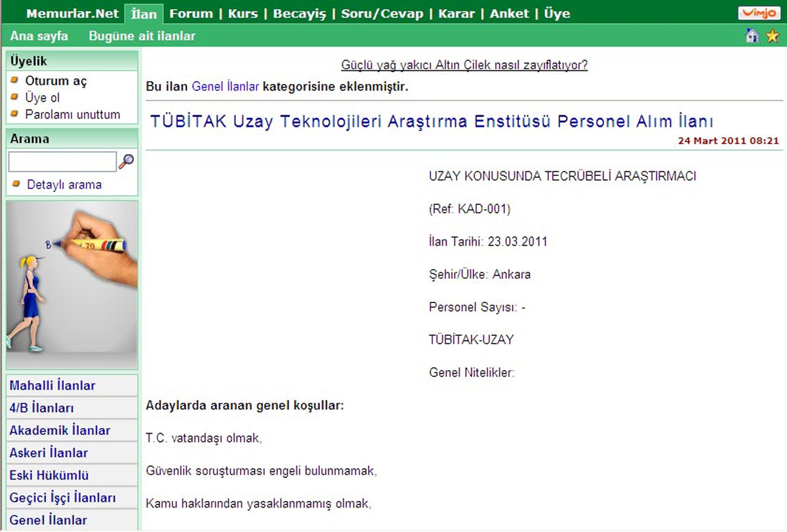Open Bugüne ait ilanlar
This screenshot has width=787, height=532.
142,36
